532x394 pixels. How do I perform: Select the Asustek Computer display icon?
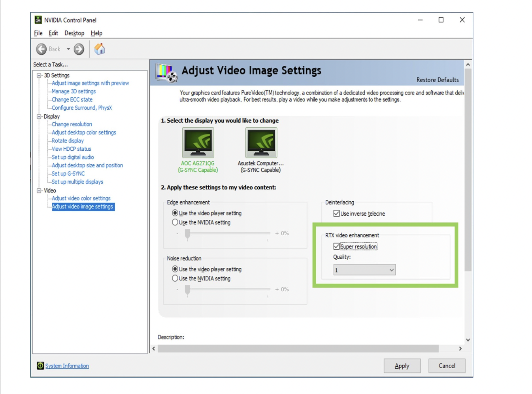(261, 142)
